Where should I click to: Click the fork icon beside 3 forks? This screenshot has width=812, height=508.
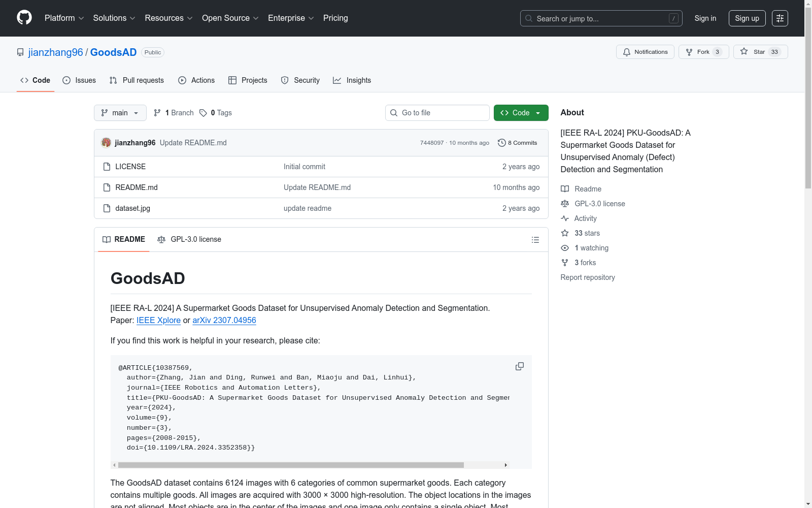click(x=565, y=263)
